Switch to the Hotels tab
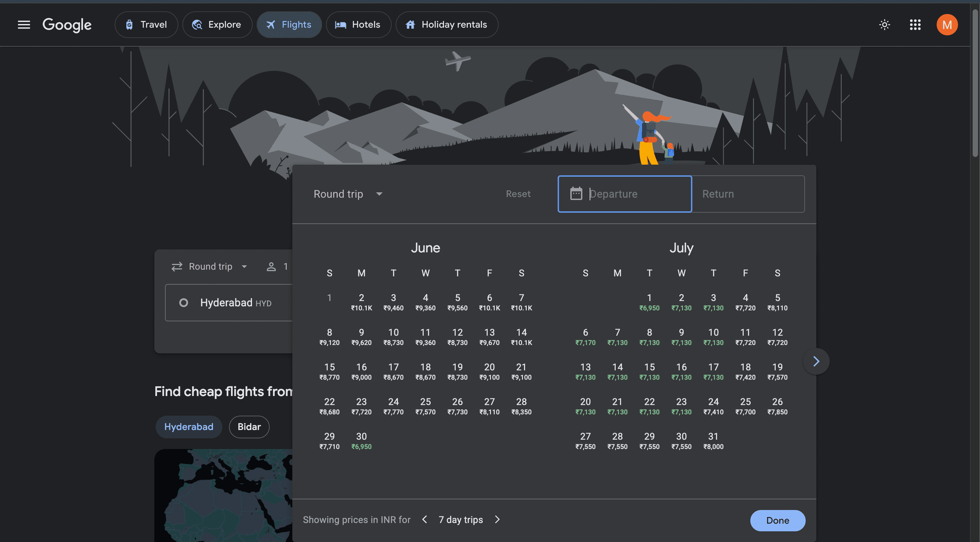The height and width of the screenshot is (542, 980). click(x=358, y=25)
